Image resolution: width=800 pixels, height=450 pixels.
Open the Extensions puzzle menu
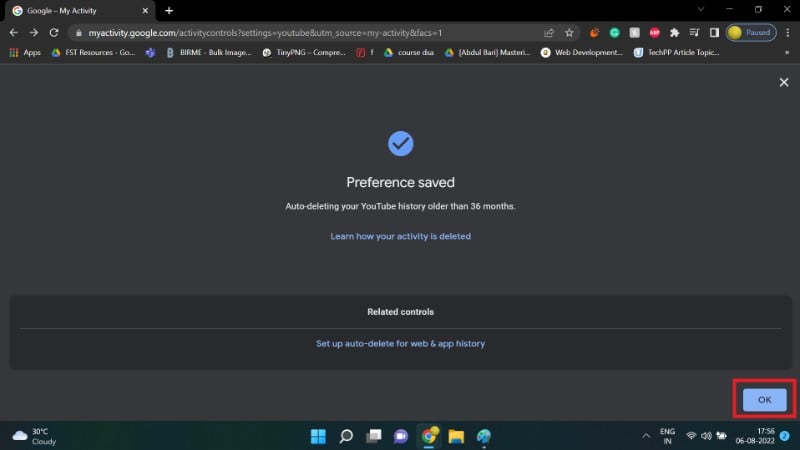coord(674,33)
